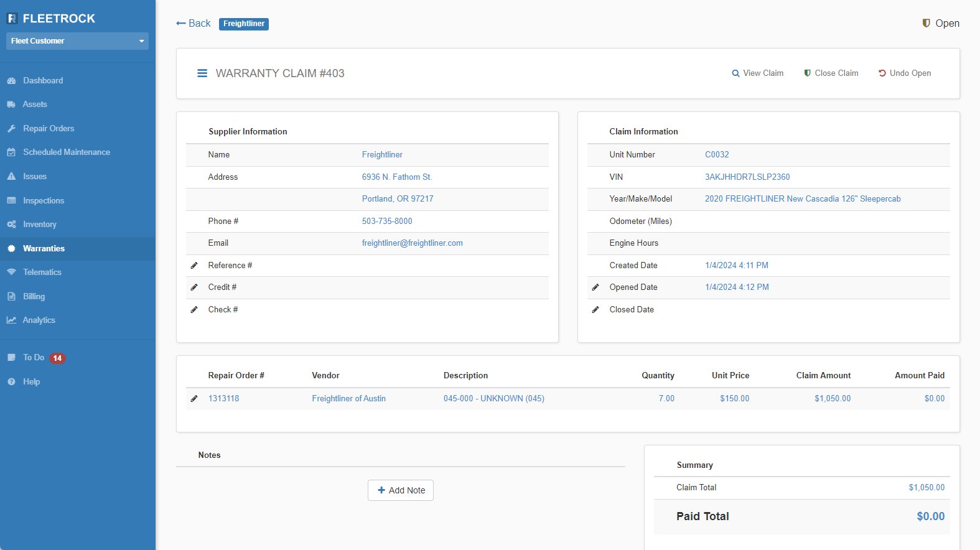
Task: Click the To Do sidebar icon
Action: (11, 358)
